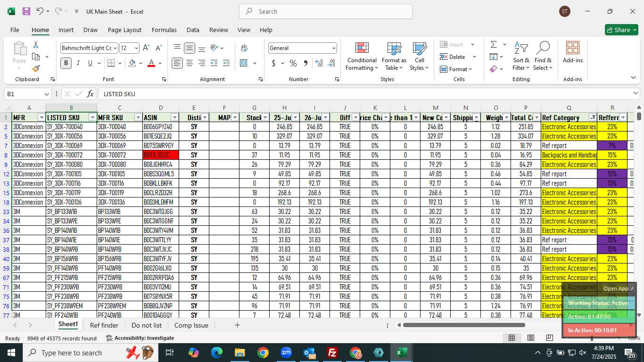Switch to the Do not list sheet
The image size is (644, 362).
tap(147, 325)
